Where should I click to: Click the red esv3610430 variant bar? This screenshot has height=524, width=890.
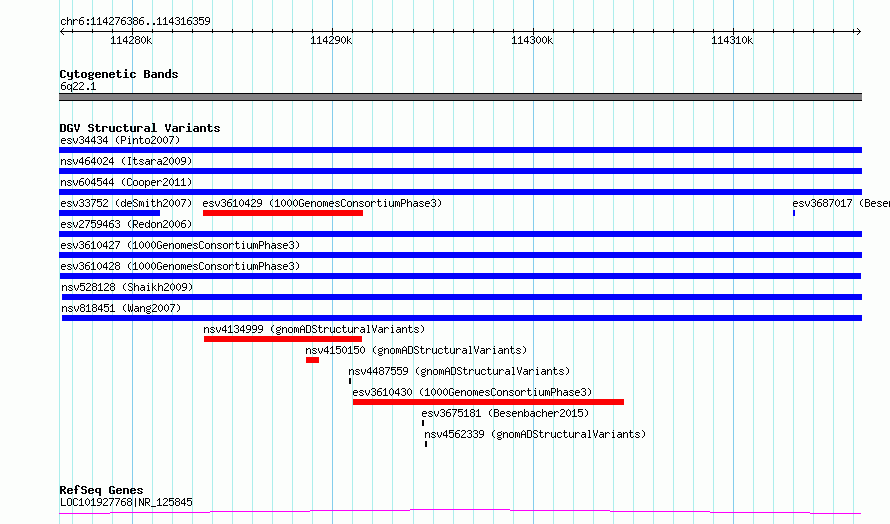[x=488, y=402]
